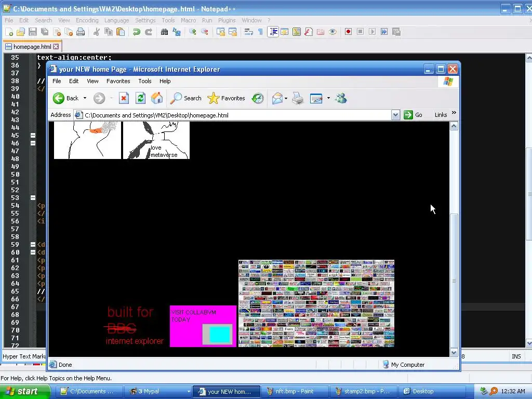The image size is (532, 399).
Task: Save recorded macro icon in Notepad++
Action: tap(396, 32)
